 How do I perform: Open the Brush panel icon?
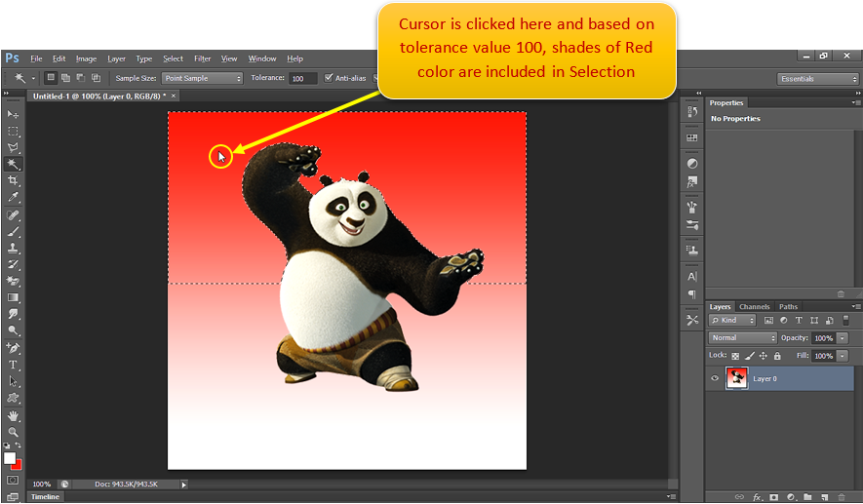(x=692, y=208)
